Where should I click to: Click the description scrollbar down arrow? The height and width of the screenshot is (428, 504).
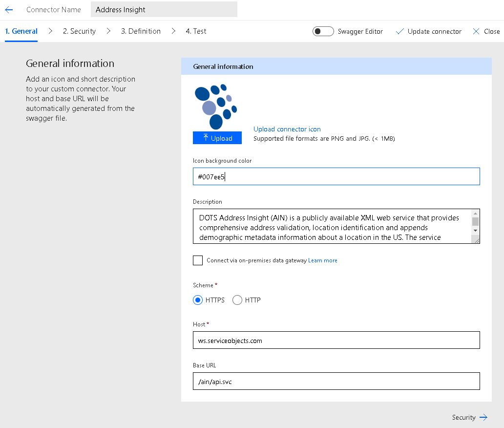click(x=475, y=231)
